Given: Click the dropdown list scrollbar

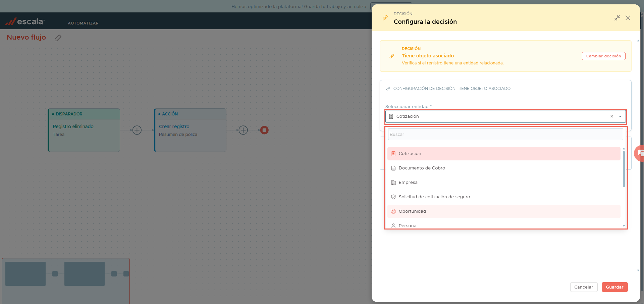Looking at the screenshot, I should coord(624,169).
